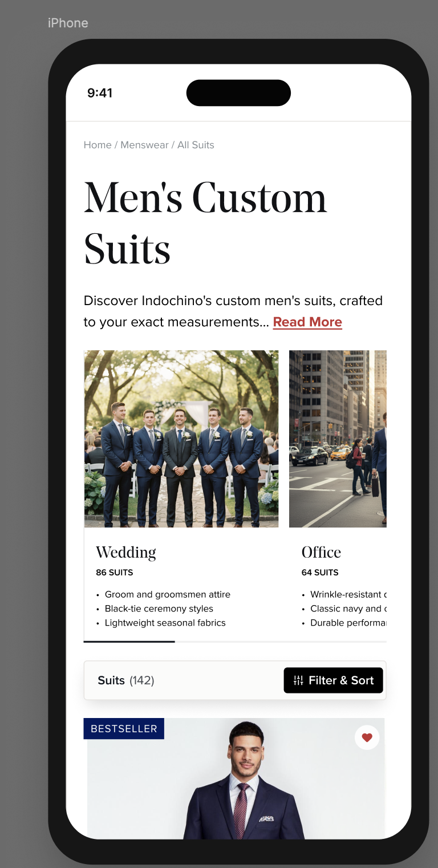Select the Office category heading
This screenshot has height=868, width=438.
tap(321, 552)
